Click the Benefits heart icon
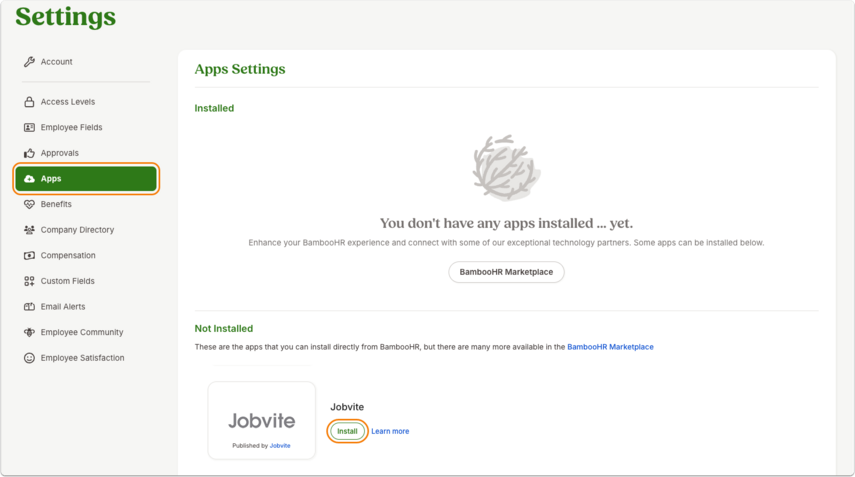 (x=29, y=204)
